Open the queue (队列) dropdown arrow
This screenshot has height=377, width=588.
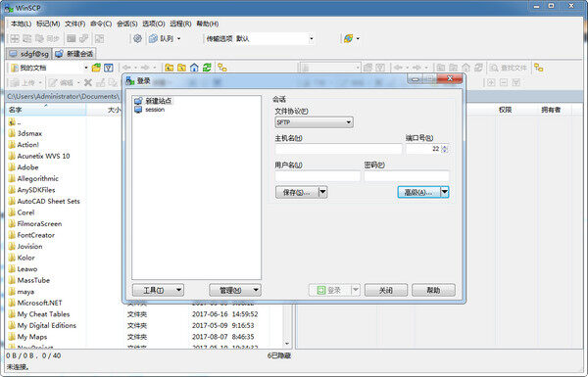[x=179, y=38]
